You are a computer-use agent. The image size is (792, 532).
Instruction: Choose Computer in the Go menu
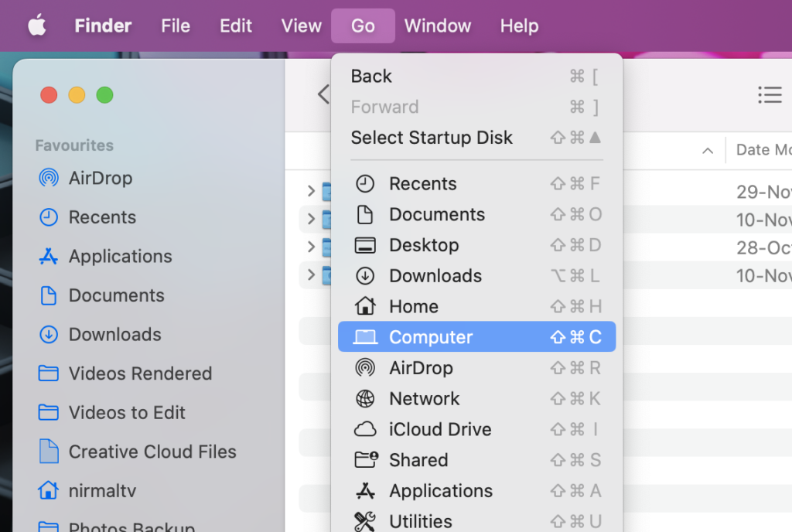pyautogui.click(x=476, y=336)
